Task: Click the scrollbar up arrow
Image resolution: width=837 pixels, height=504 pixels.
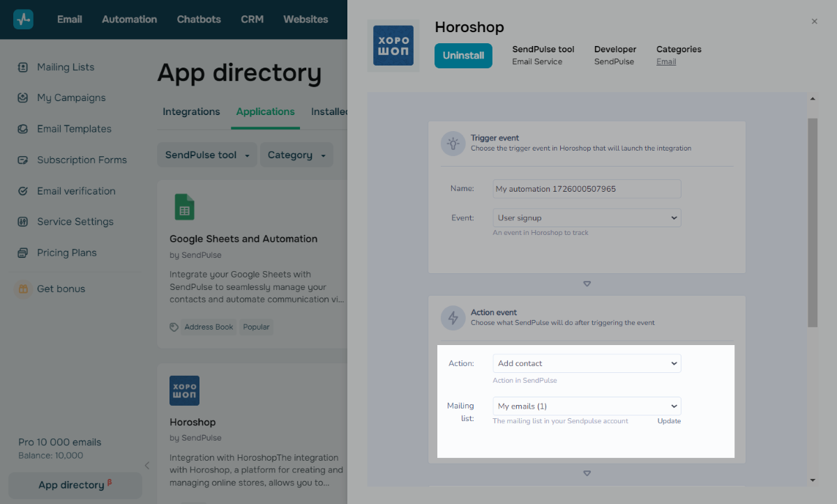Action: [x=813, y=98]
